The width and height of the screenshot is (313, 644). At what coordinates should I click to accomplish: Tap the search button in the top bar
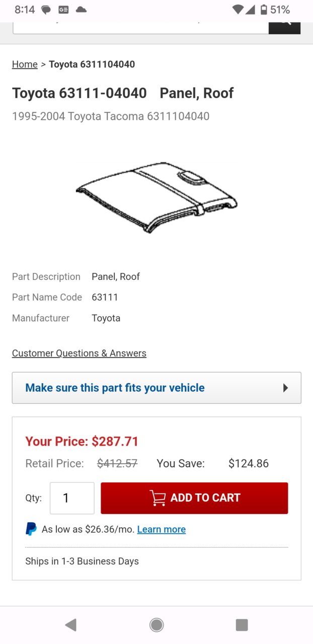click(285, 28)
